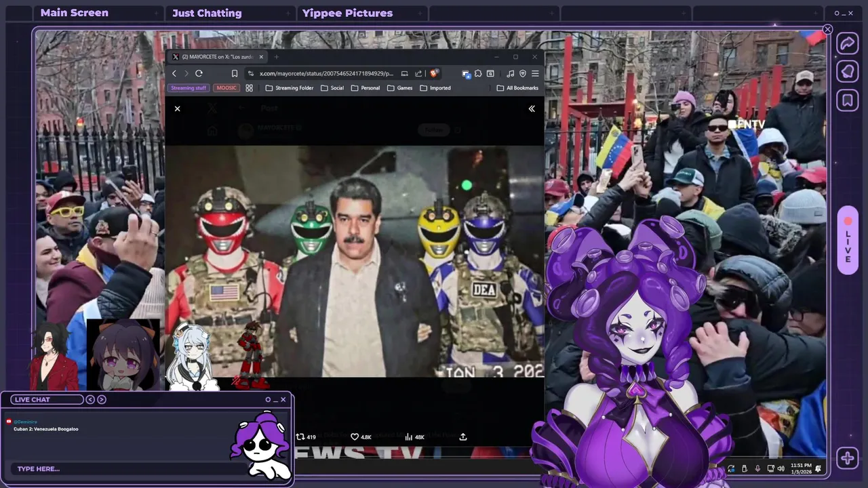Open the Social bookmark folder
Viewport: 868px width, 488px height.
coord(332,88)
